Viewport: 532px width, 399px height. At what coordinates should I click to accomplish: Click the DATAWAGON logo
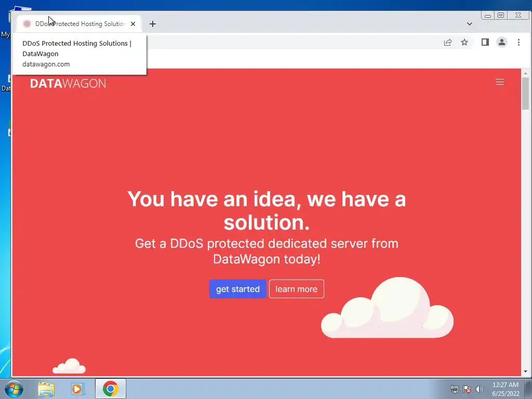pos(68,84)
